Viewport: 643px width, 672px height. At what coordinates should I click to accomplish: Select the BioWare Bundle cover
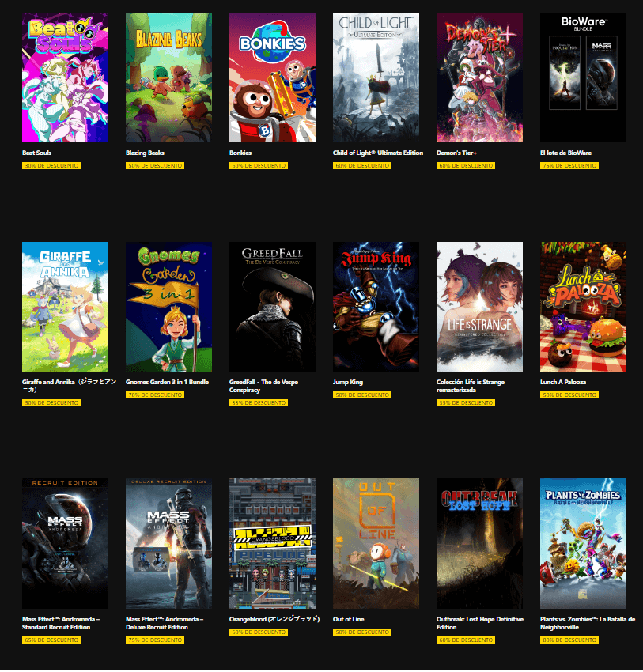[583, 77]
